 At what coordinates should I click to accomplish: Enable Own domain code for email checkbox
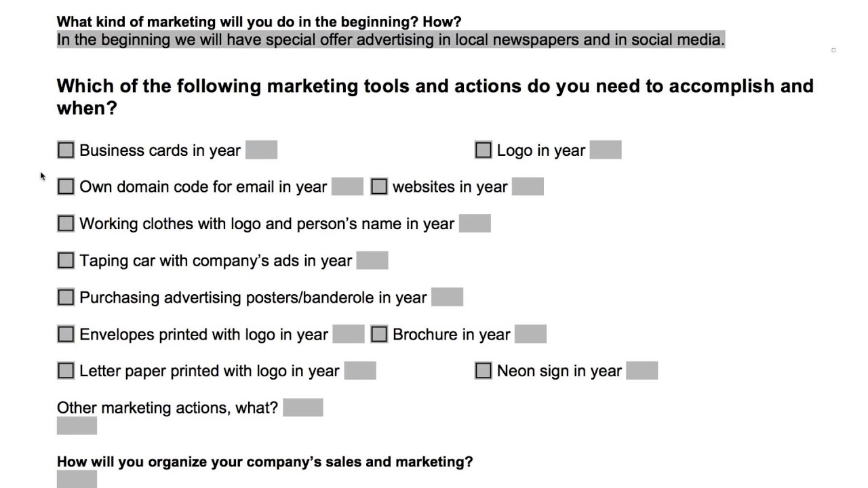(x=66, y=186)
